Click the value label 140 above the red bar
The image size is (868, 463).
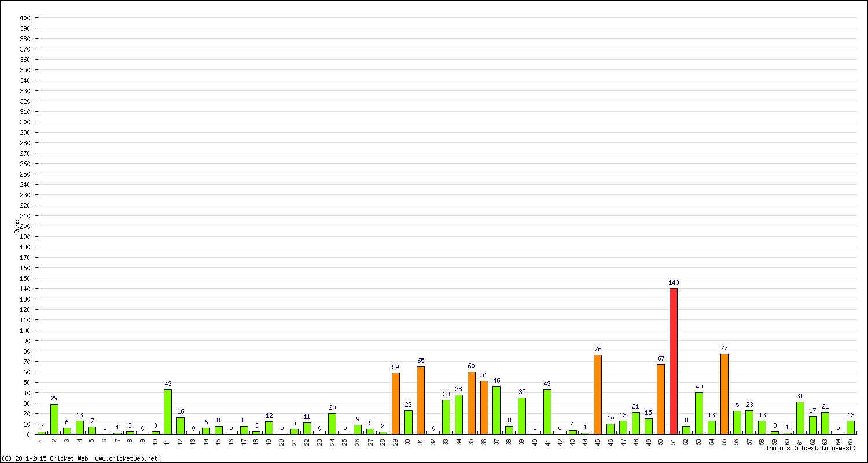pyautogui.click(x=674, y=283)
